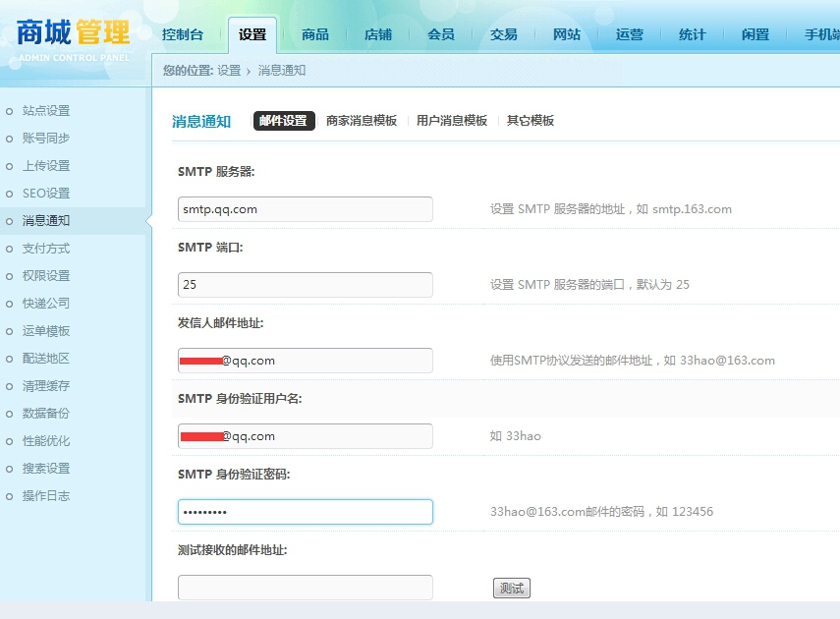This screenshot has width=840, height=619.
Task: Click the SMTP 服务器 input field
Action: (x=306, y=209)
